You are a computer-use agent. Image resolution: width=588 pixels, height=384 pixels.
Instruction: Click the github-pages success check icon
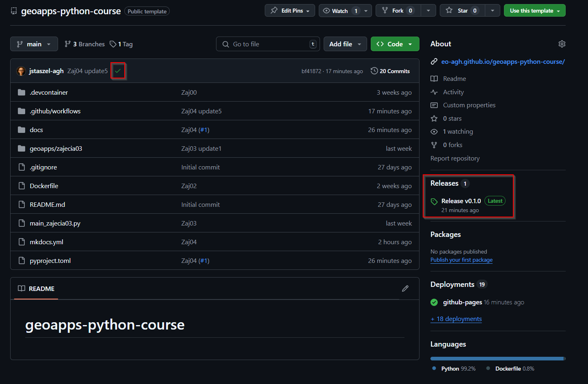[434, 302]
